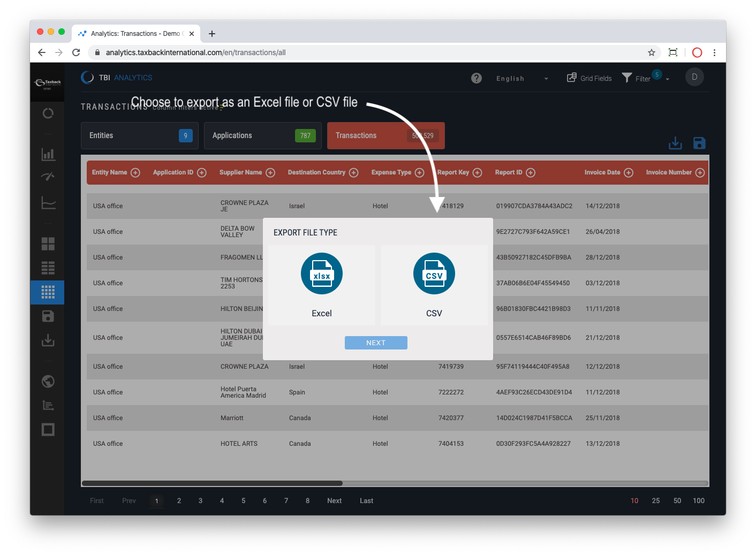Click the download export icon above table
This screenshot has width=756, height=555.
675,143
